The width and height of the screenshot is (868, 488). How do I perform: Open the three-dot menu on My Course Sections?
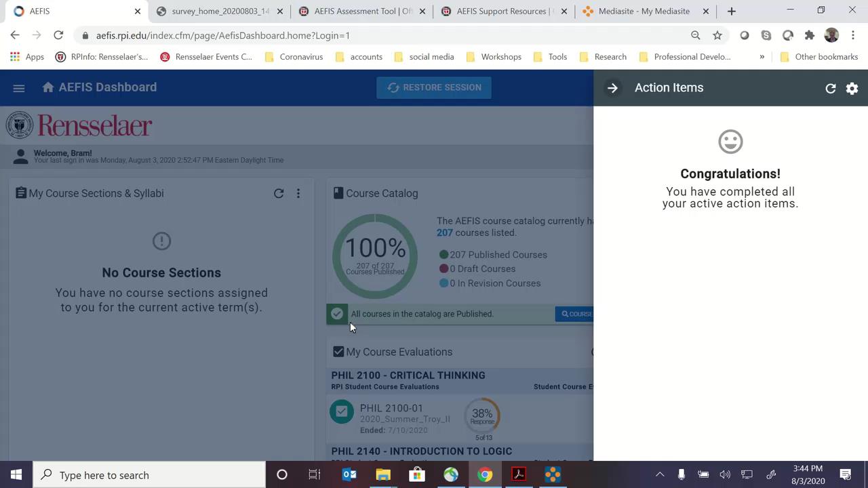coord(298,193)
